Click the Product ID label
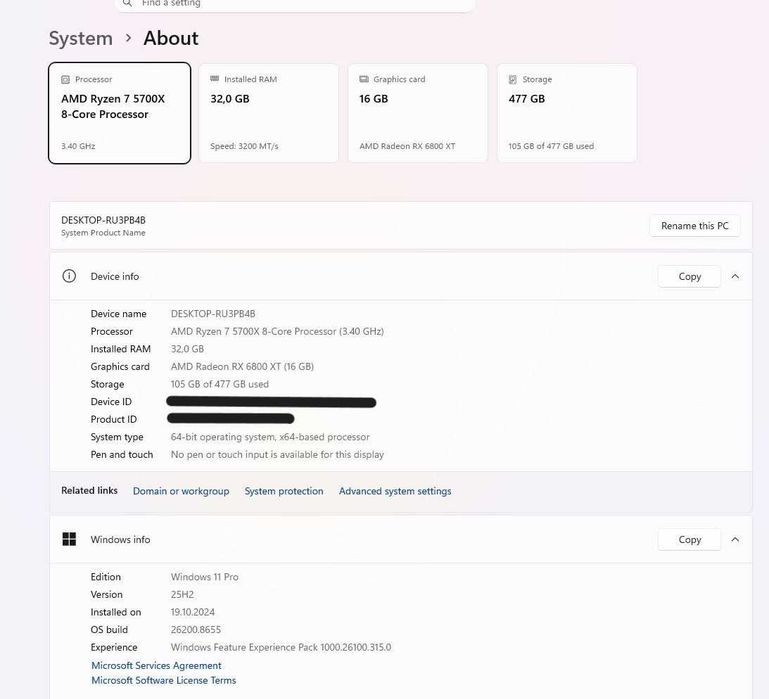 point(114,419)
